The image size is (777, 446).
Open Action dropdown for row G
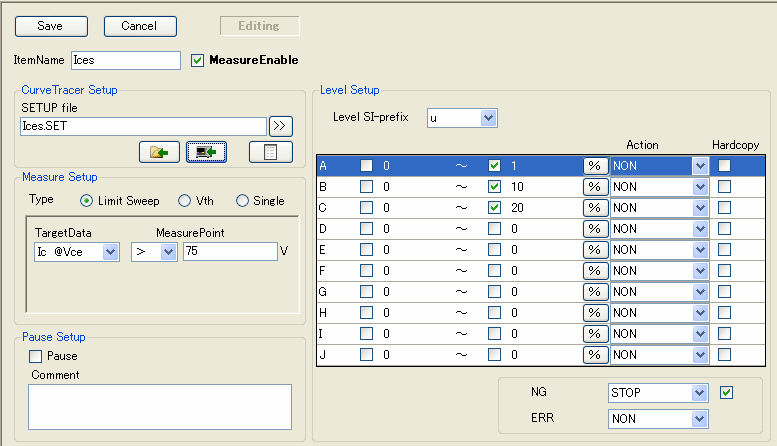coord(700,292)
